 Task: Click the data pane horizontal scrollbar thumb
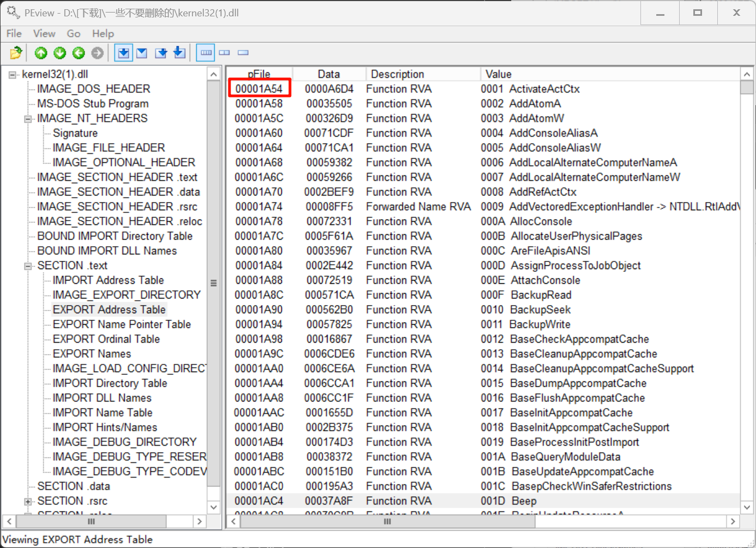coord(387,521)
